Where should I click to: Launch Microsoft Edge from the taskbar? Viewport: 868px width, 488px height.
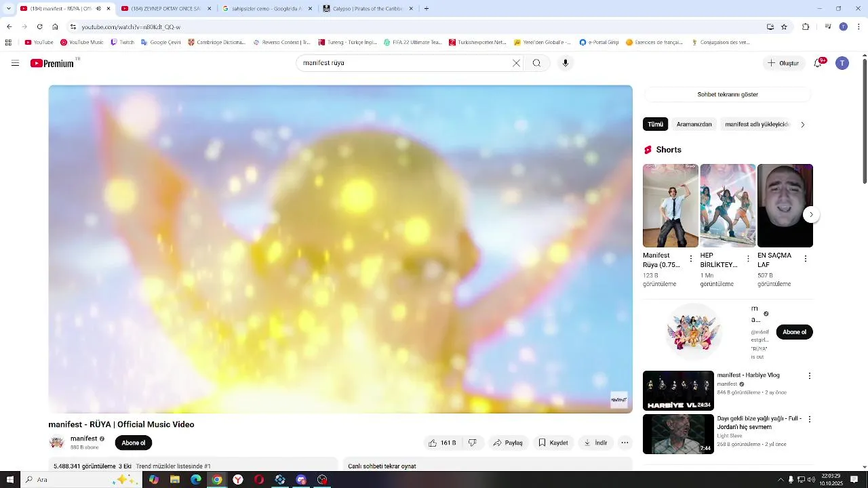coord(196,479)
